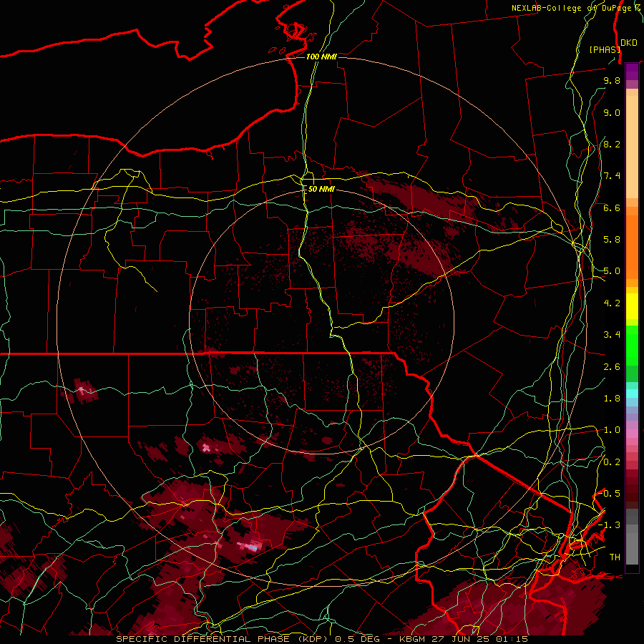Click the 7.4 legend value
This screenshot has height=644, width=644.
point(612,176)
